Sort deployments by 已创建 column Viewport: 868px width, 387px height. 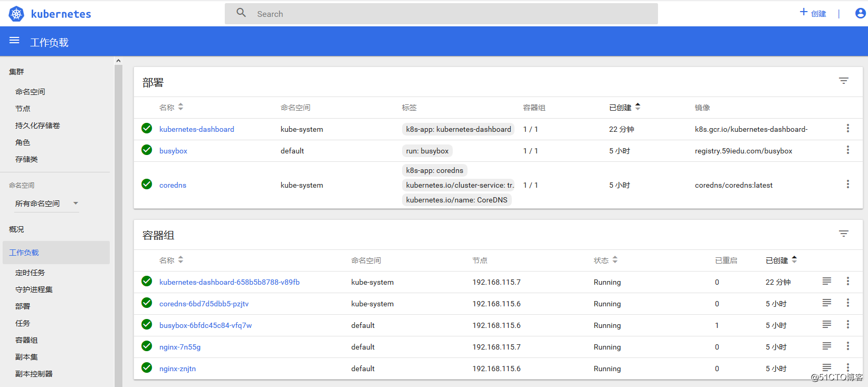point(625,107)
